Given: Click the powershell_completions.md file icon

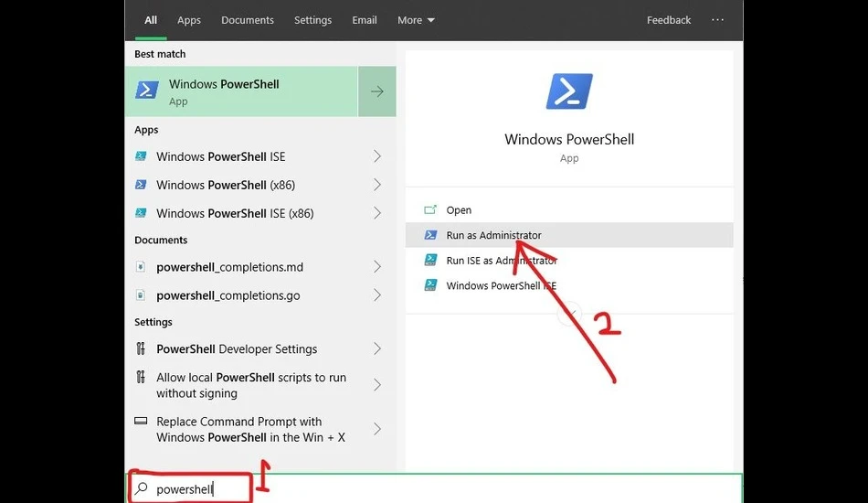Looking at the screenshot, I should (141, 266).
